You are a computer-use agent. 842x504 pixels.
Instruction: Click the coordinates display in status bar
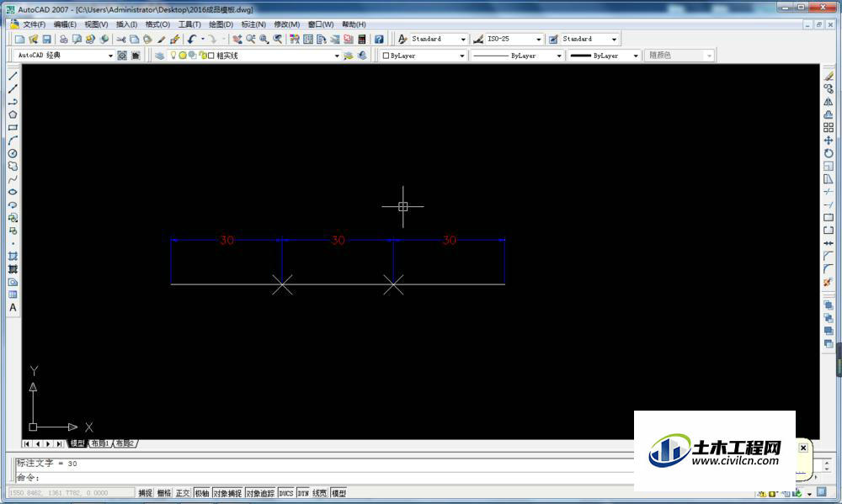coord(72,493)
